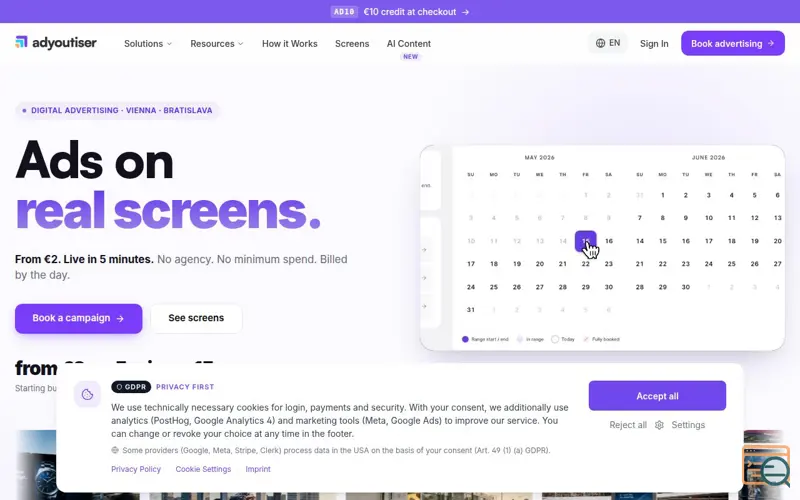Go to the Screens menu item

(352, 44)
